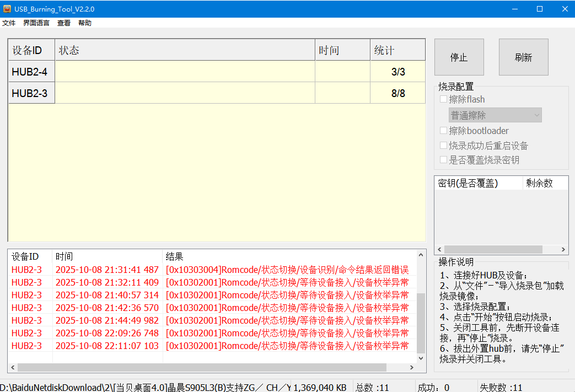Click the 统计 column header
Image resolution: width=575 pixels, height=392 pixels.
tap(397, 50)
